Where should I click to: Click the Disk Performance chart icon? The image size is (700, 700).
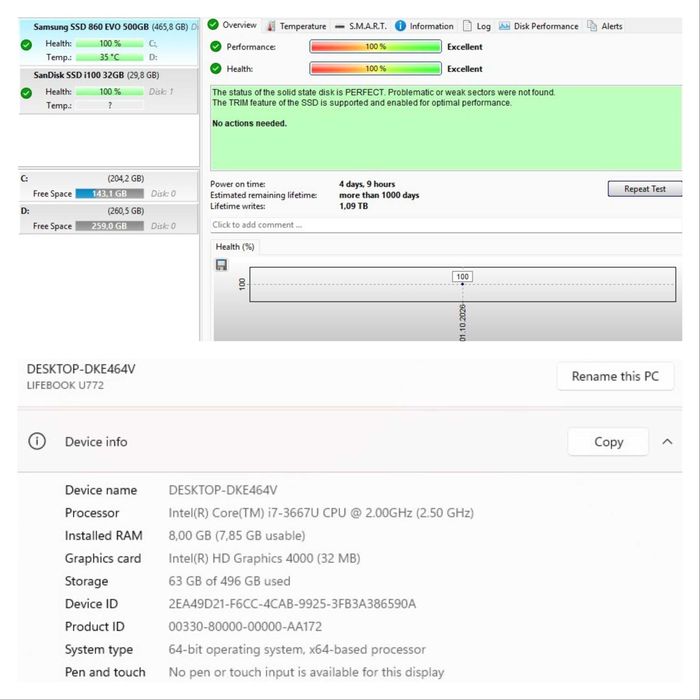point(504,26)
